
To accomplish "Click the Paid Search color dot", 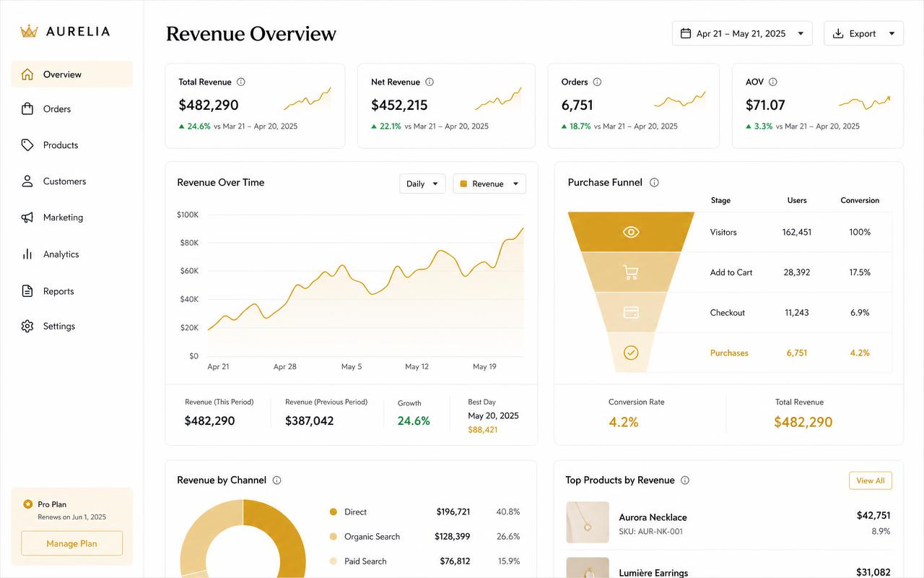I will click(x=333, y=561).
